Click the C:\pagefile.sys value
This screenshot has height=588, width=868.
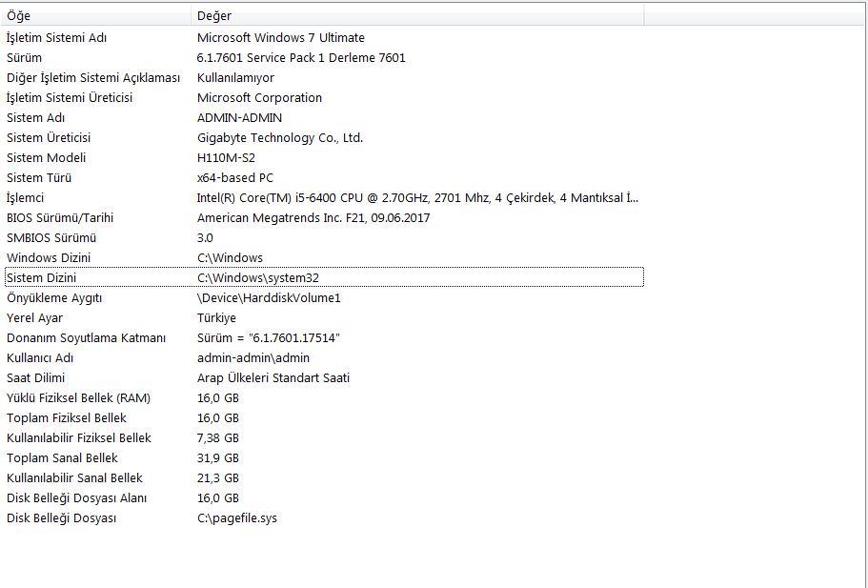tap(237, 518)
